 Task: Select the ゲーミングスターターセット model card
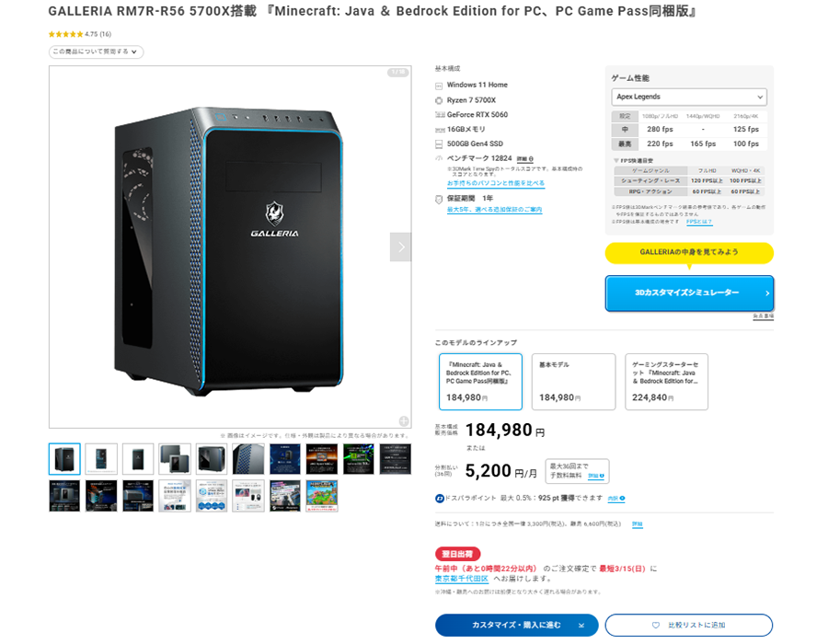pos(664,380)
